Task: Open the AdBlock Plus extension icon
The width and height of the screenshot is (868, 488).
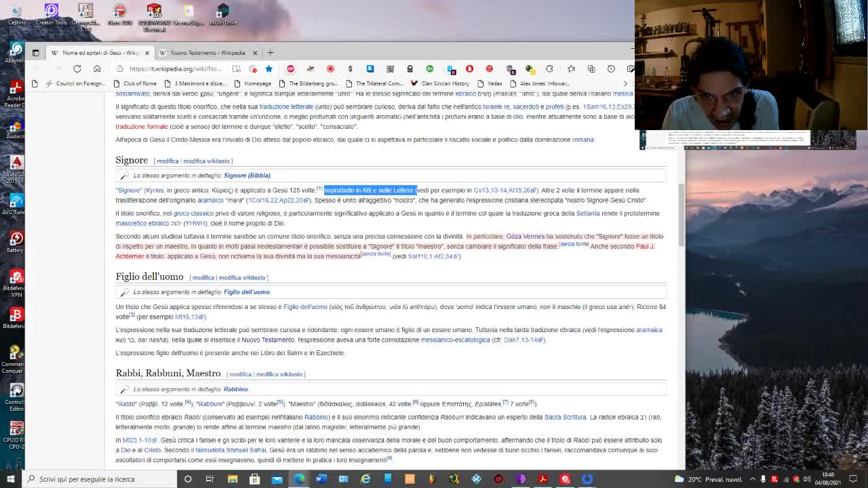Action: coord(290,68)
